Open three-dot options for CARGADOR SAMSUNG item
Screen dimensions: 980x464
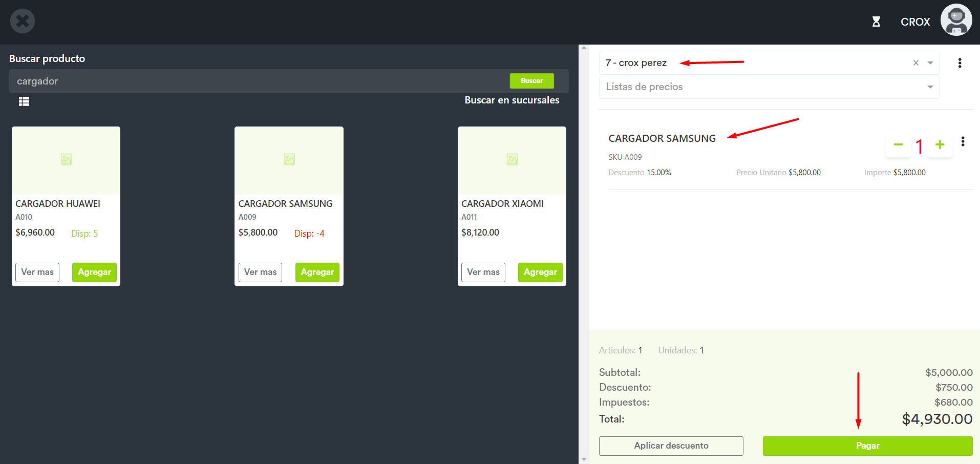(x=963, y=142)
